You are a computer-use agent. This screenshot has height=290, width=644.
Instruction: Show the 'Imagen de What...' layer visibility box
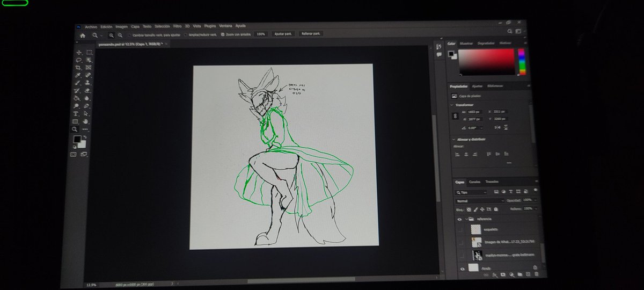pyautogui.click(x=461, y=242)
